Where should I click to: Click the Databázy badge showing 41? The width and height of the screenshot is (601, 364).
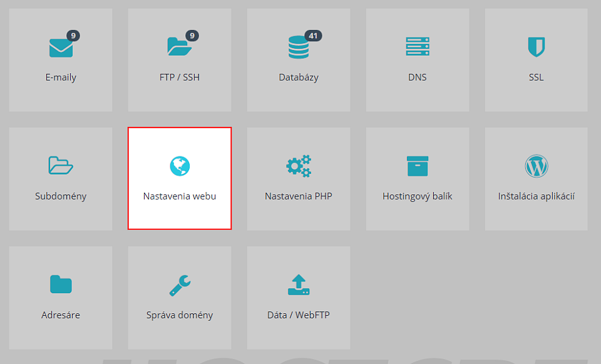point(313,36)
